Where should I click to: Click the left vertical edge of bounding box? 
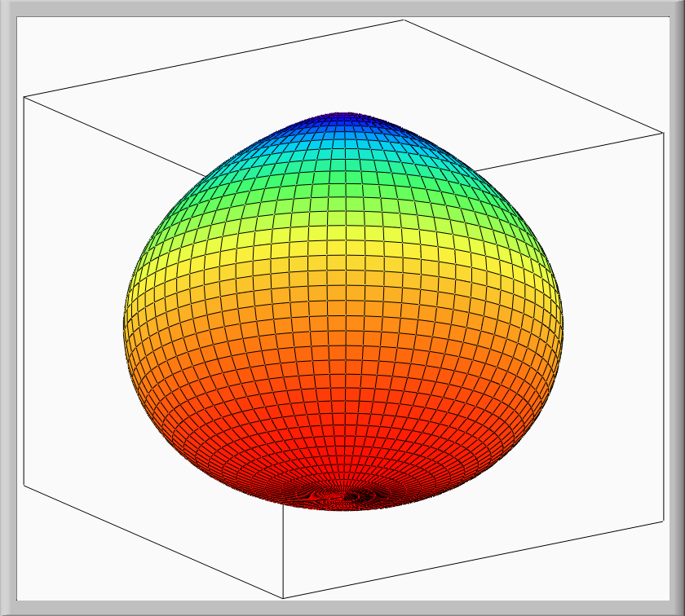pyautogui.click(x=24, y=285)
